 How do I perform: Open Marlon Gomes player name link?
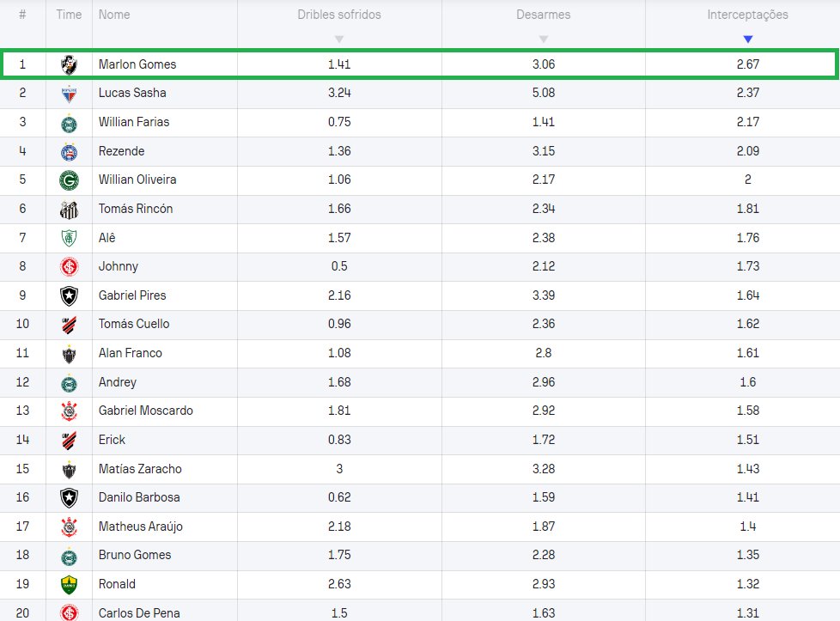137,64
